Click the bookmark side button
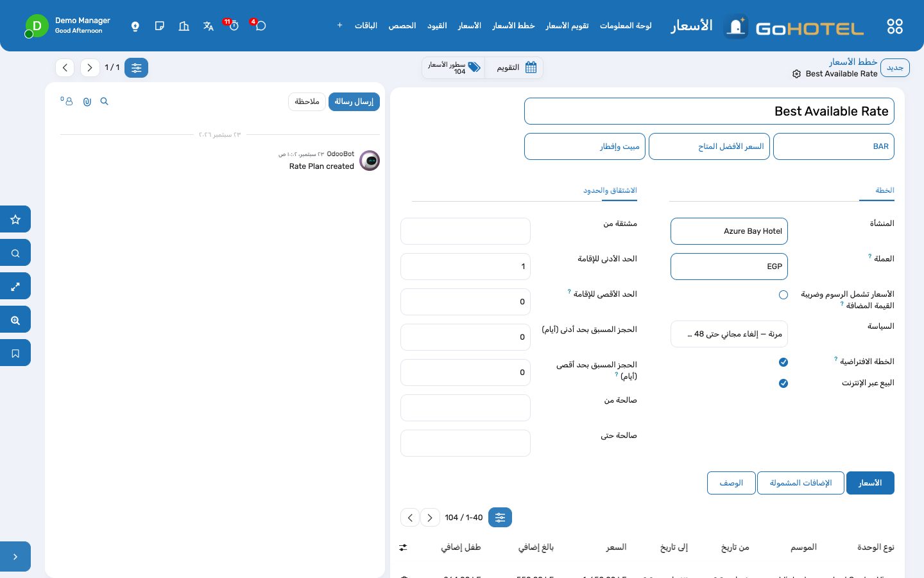Image resolution: width=924 pixels, height=578 pixels. [x=15, y=353]
